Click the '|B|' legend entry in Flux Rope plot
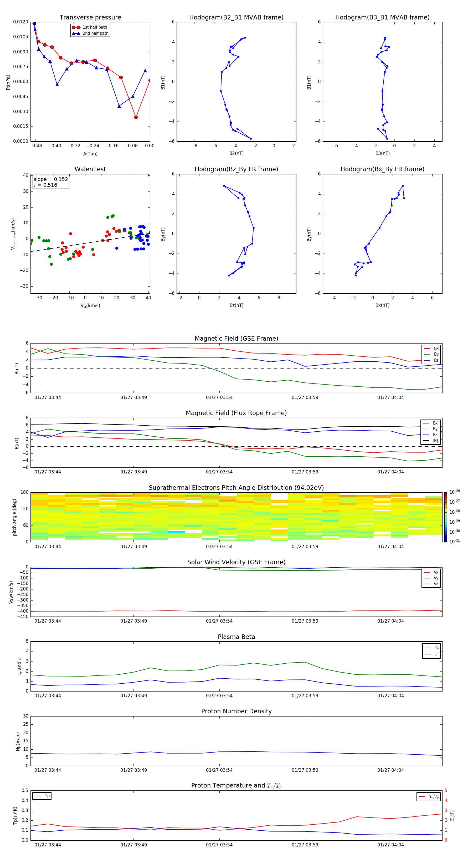This screenshot has width=473, height=868. point(431,441)
